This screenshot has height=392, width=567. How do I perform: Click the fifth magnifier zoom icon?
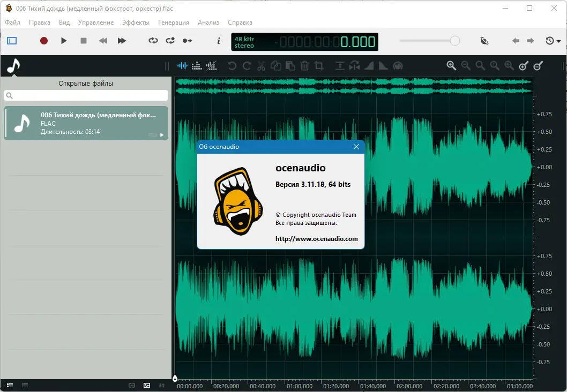[x=509, y=66]
